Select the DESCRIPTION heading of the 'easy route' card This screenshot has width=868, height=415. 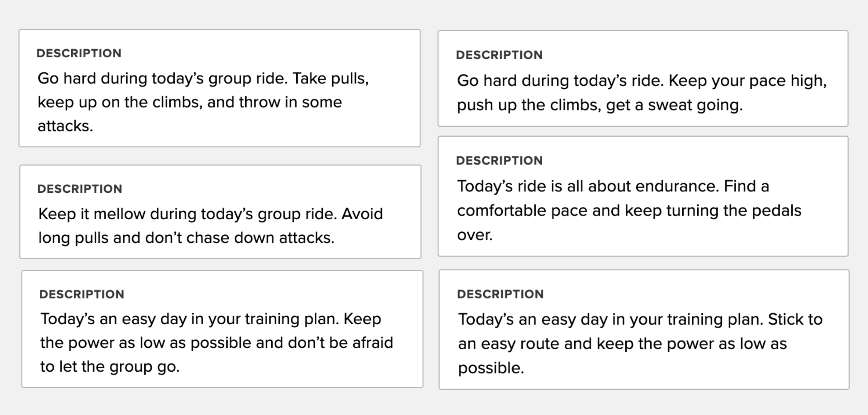point(500,294)
